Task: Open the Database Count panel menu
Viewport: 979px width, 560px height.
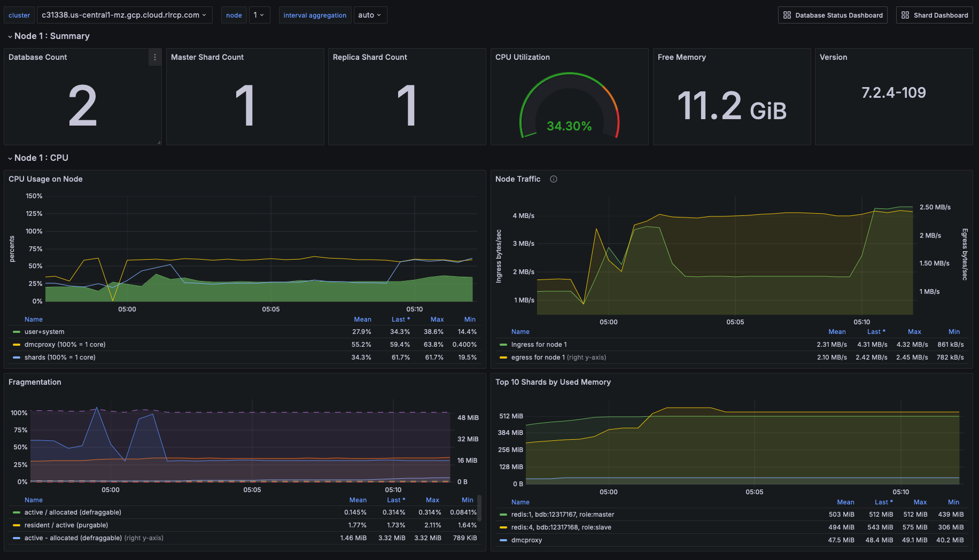Action: (155, 57)
